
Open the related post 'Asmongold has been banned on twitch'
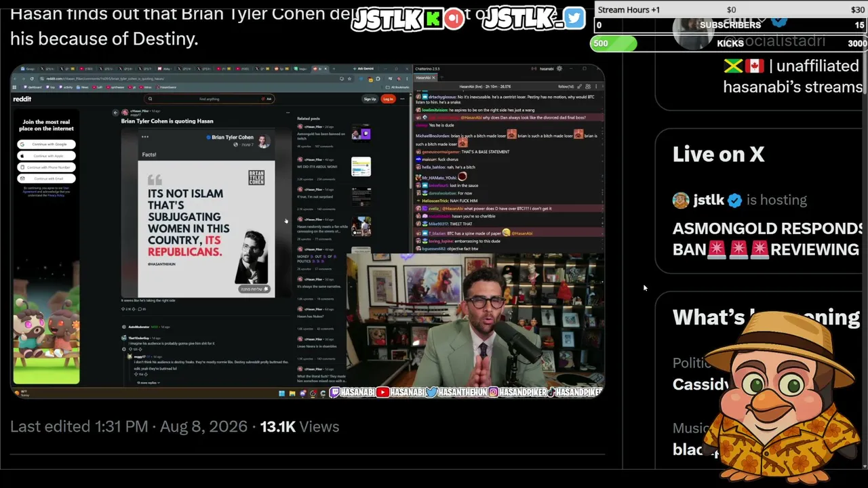click(321, 135)
